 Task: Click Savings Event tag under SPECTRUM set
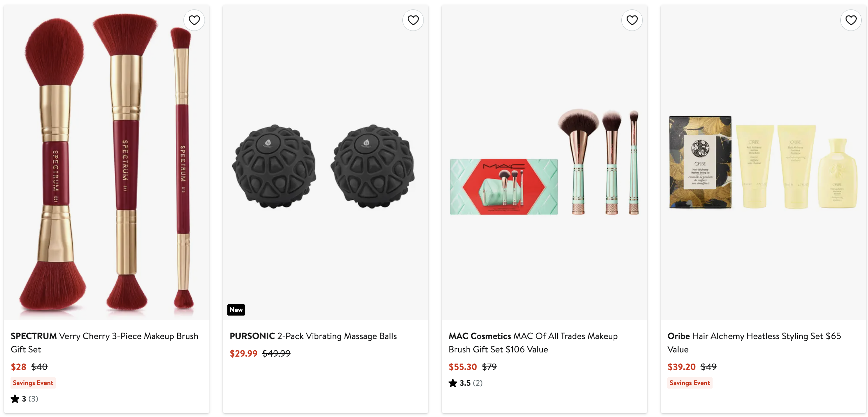33,383
